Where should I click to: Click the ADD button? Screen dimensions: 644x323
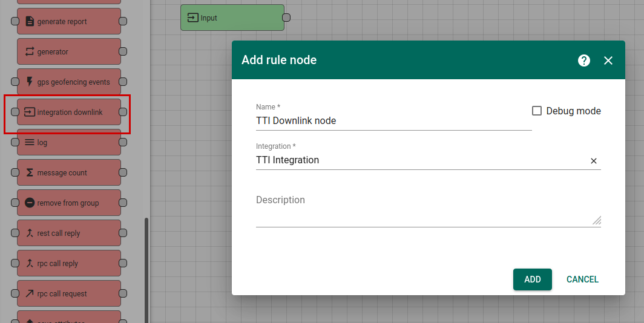click(x=532, y=279)
